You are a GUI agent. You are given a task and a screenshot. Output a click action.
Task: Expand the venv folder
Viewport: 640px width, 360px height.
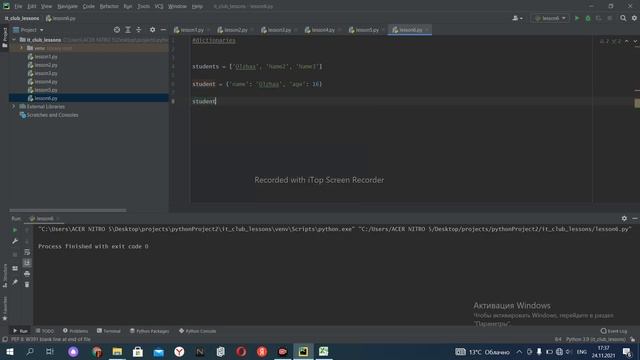tap(22, 48)
